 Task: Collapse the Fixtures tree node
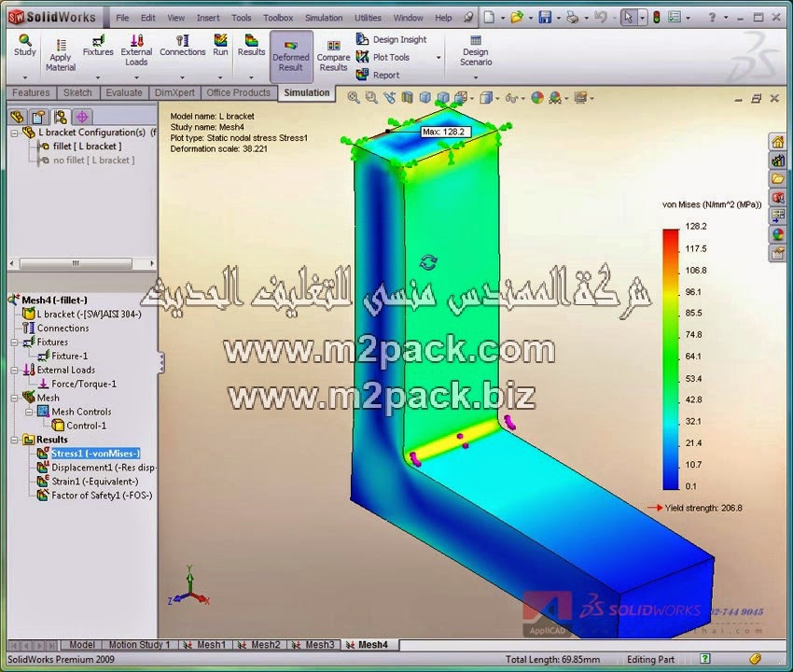[x=15, y=343]
